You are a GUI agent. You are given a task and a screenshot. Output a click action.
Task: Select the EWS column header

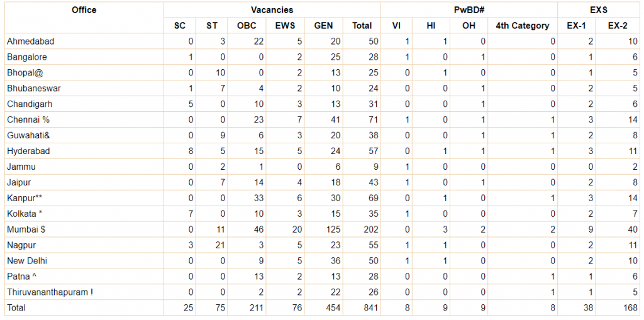pyautogui.click(x=285, y=26)
